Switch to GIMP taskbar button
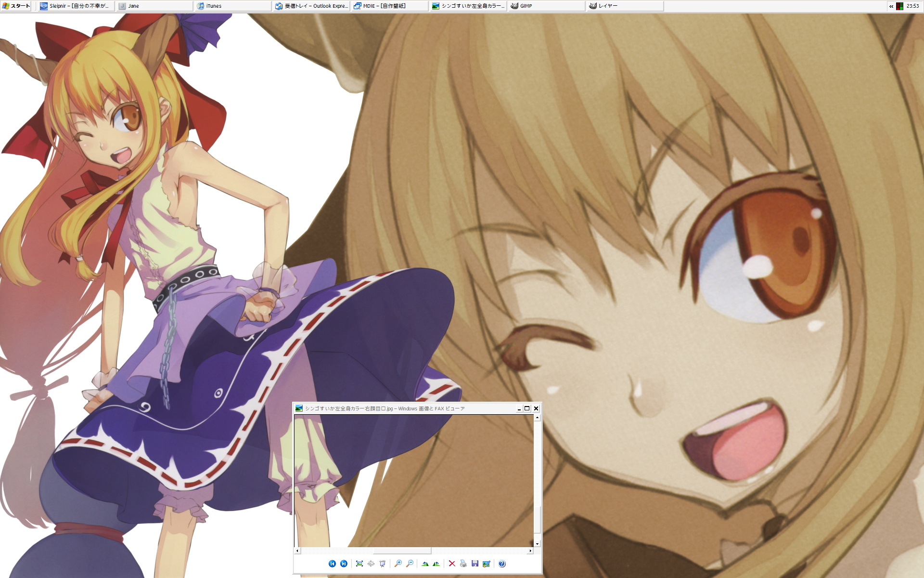This screenshot has height=578, width=924. [x=547, y=6]
